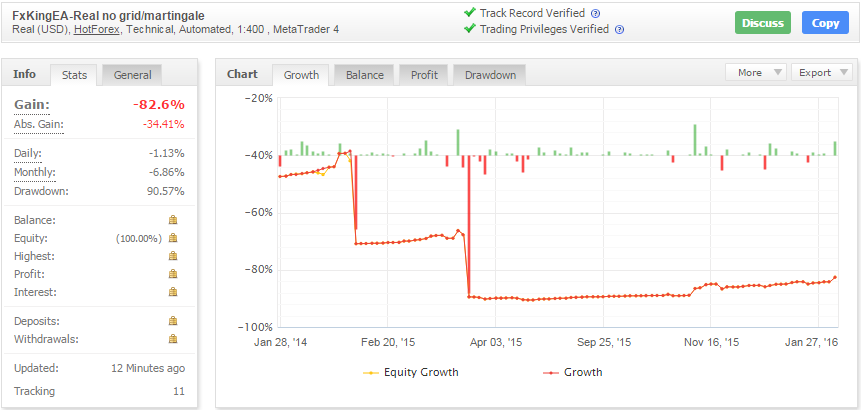Screen dimensions: 861x410
Task: Click the Jan 28, '14 axis label
Action: pos(281,342)
